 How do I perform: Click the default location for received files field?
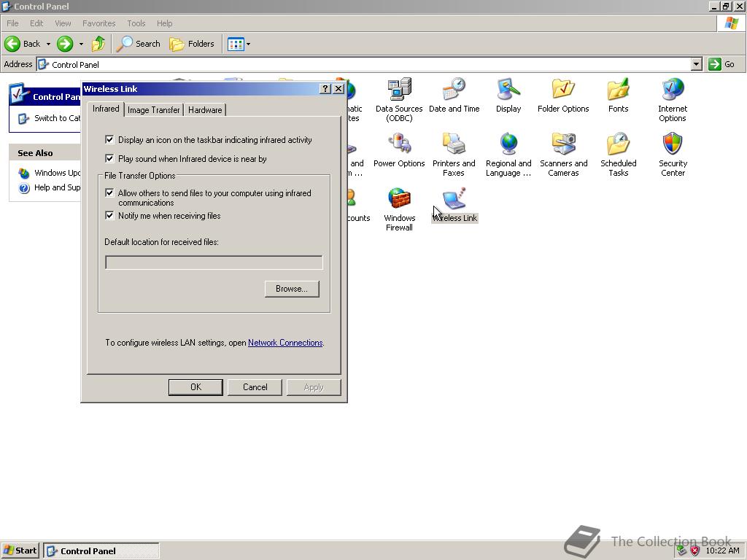(214, 262)
